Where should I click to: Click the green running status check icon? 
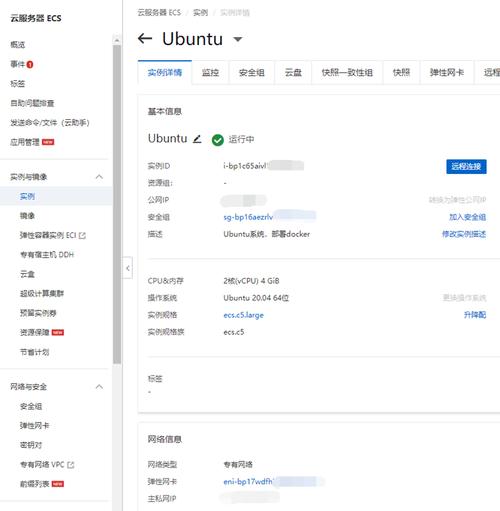pyautogui.click(x=218, y=140)
